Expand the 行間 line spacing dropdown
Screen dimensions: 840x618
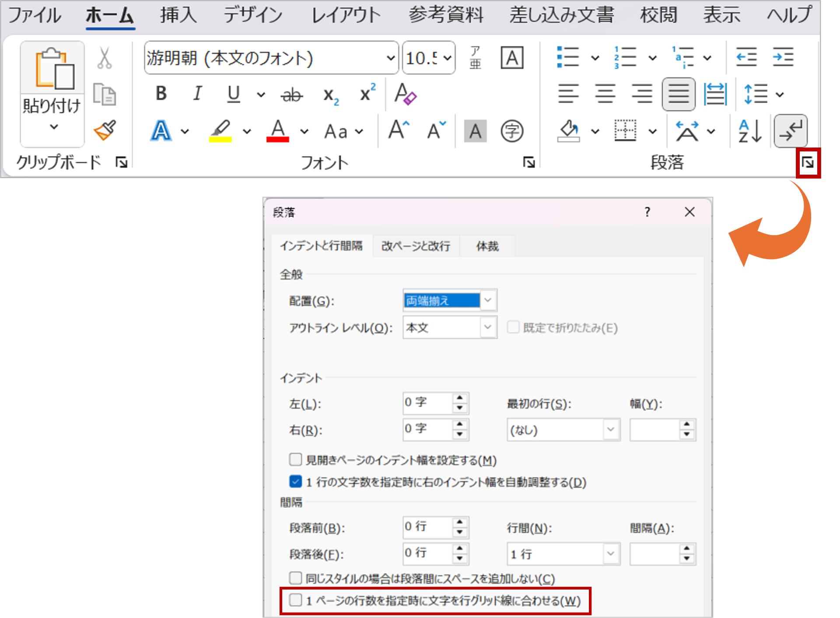tap(610, 554)
